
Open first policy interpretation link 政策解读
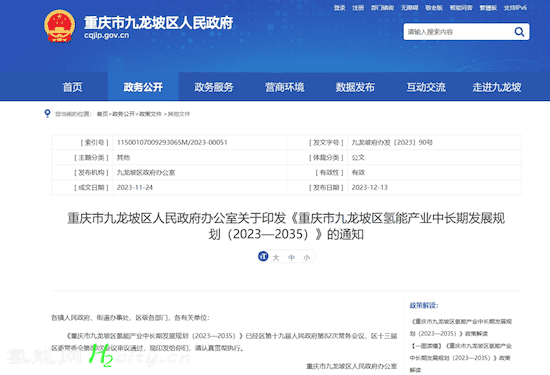(461, 327)
